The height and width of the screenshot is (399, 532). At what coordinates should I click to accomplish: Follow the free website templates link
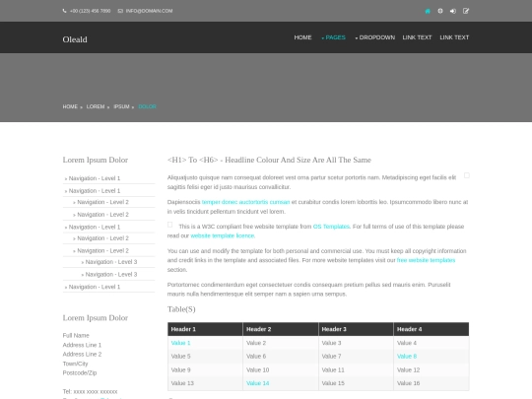pos(426,260)
